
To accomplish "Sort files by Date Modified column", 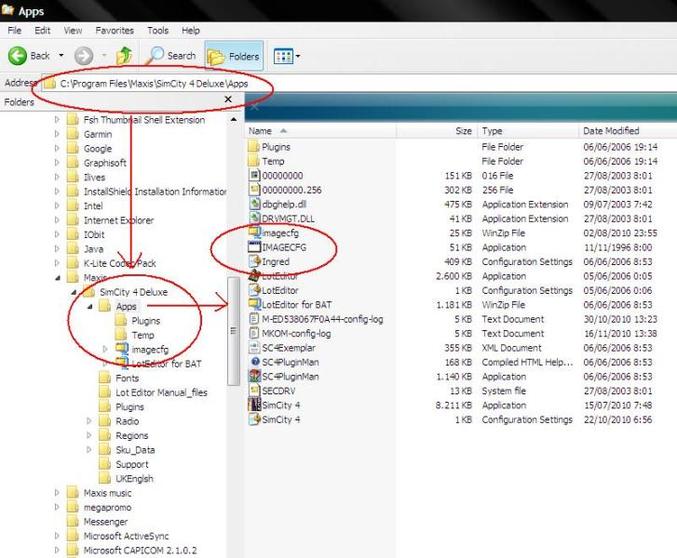I will point(612,131).
